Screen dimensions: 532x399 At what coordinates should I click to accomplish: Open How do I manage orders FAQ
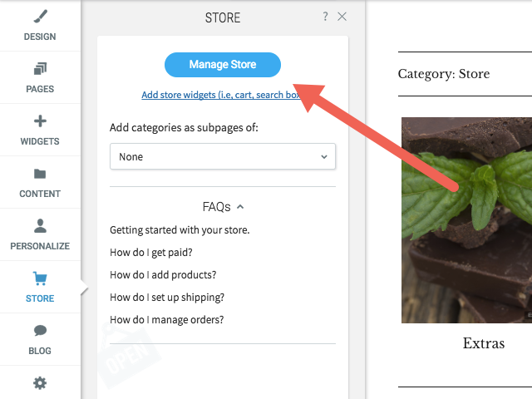[166, 319]
